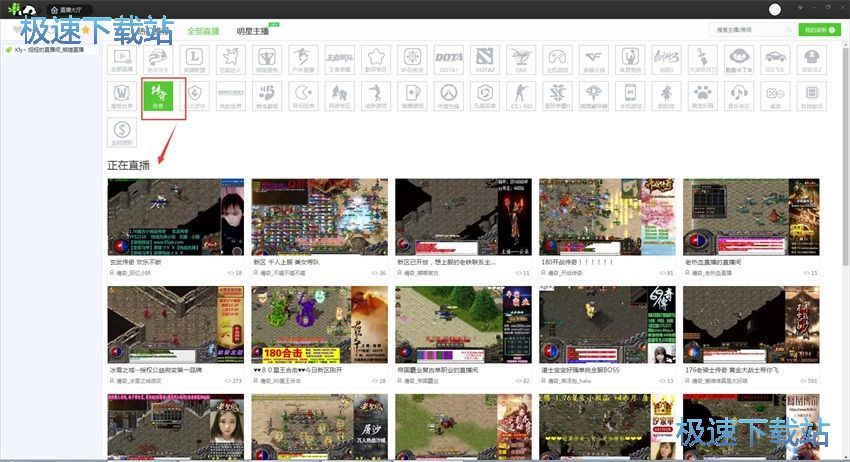Select the QQ Speed car category
This screenshot has width=850, height=462.
(775, 60)
